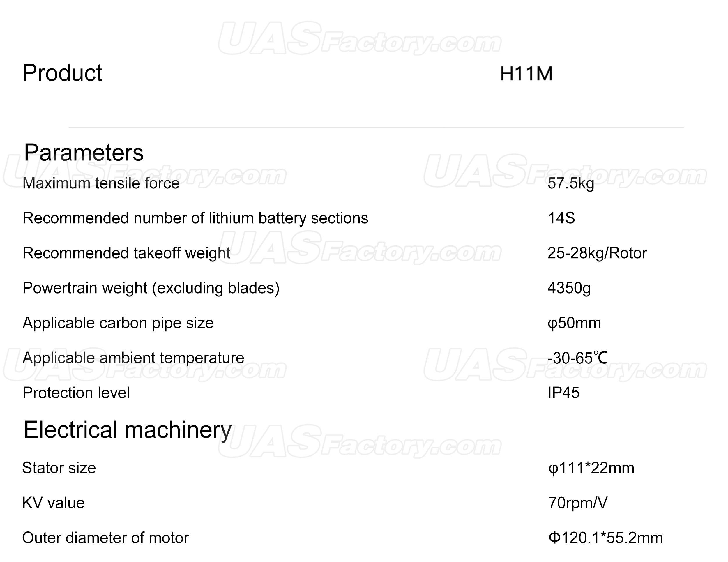
Task: Click the Maximum tensile force label
Action: pos(101,183)
